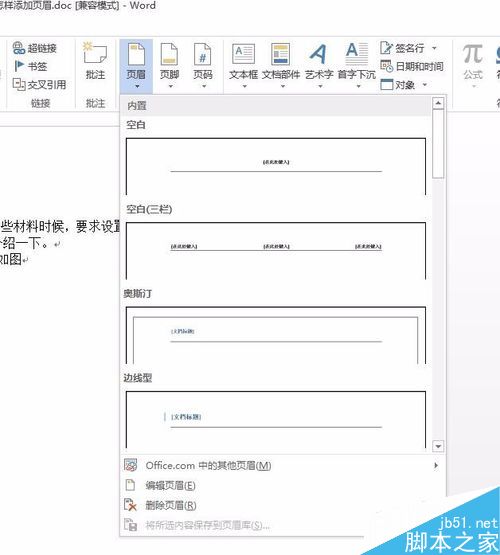Viewport: 500px width, 555px height.
Task: Open the 文本框 dropdown arrow
Action: point(244,86)
